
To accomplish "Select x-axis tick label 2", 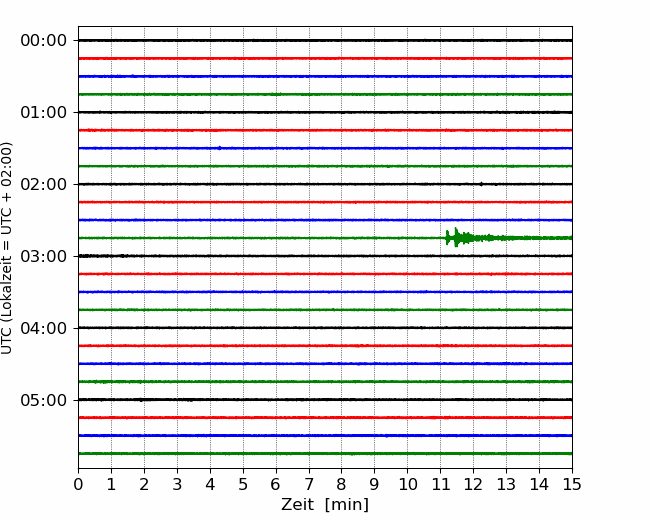I will [144, 484].
